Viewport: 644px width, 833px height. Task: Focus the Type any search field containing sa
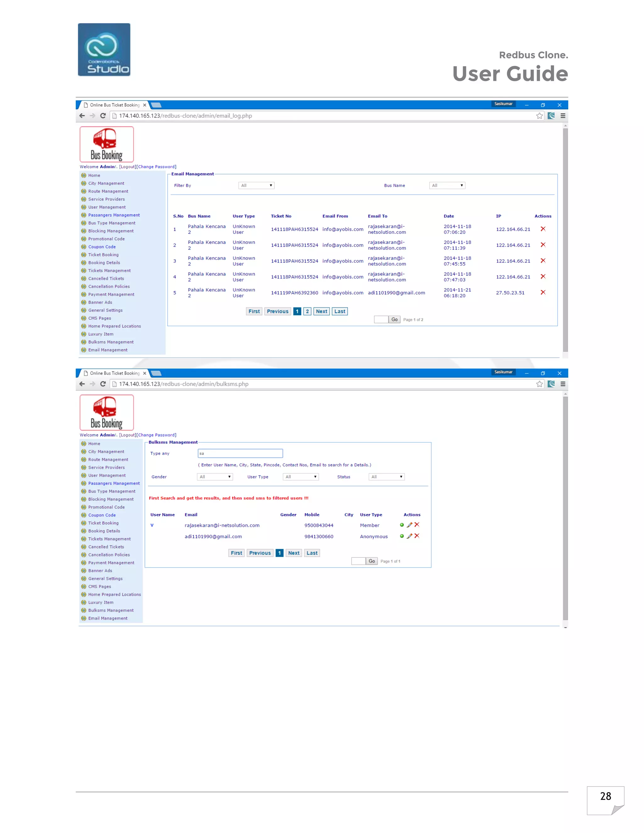click(x=240, y=454)
